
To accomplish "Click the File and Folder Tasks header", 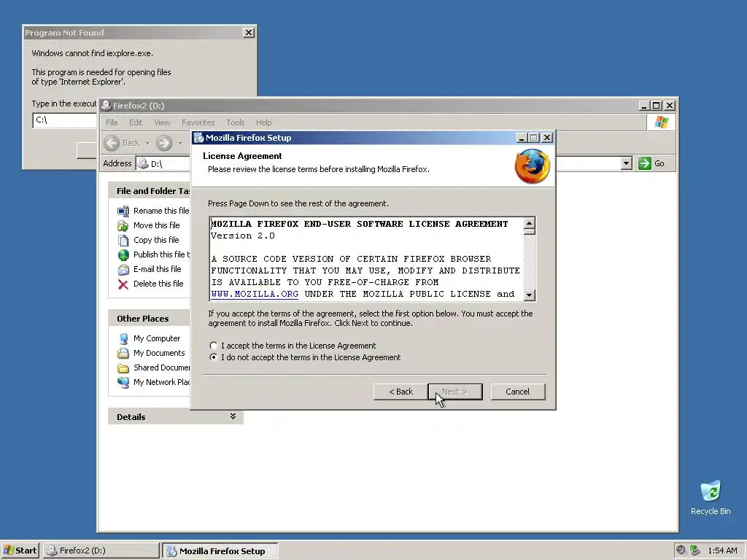I will [x=149, y=191].
